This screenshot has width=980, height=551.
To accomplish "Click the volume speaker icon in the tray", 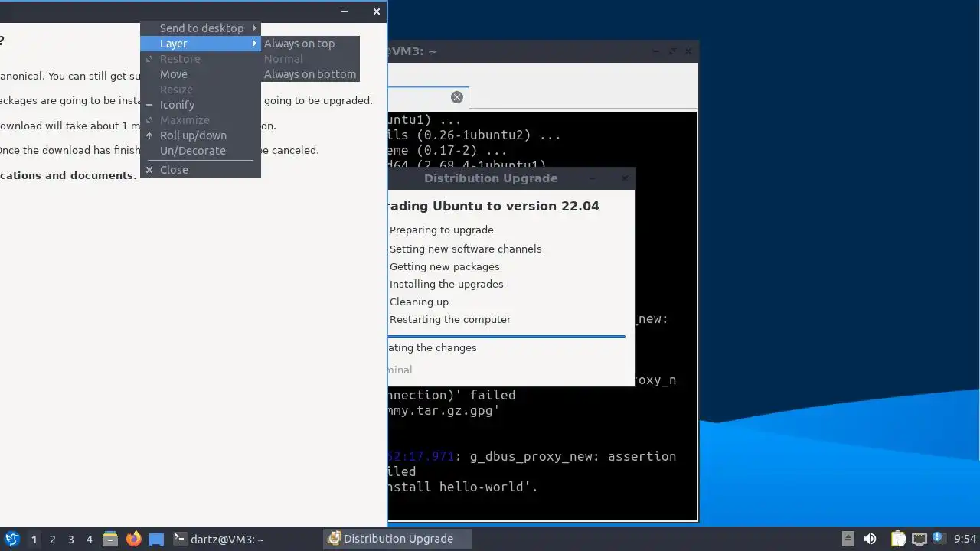I will (870, 539).
